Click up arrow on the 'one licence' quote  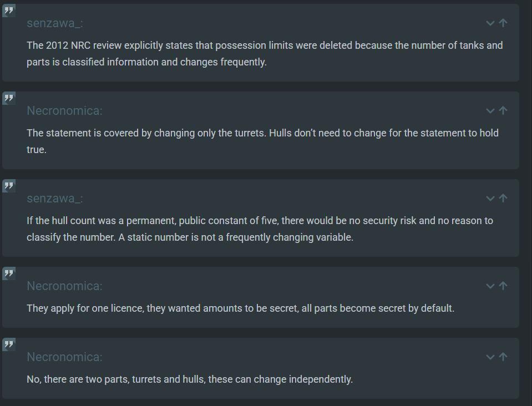coord(503,286)
